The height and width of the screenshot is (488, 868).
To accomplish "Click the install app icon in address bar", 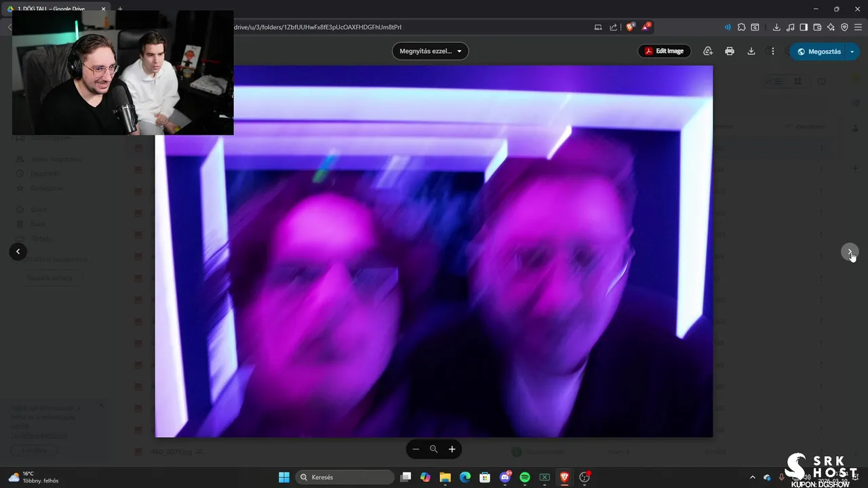I will coord(598,27).
